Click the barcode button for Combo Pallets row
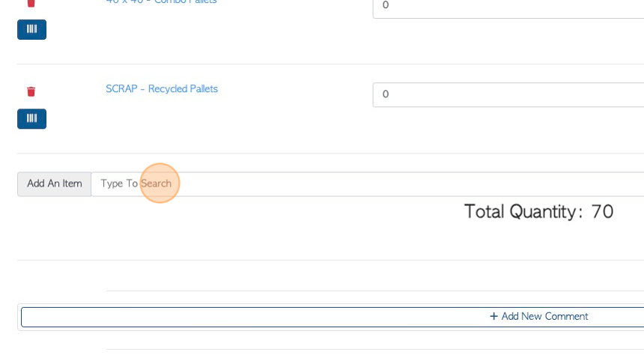Viewport: 644px width, 361px height. click(31, 29)
